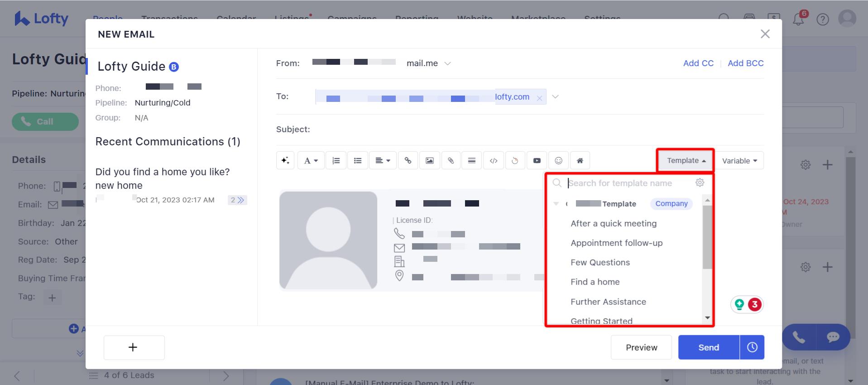The height and width of the screenshot is (385, 868).
Task: Click the template list scrollbar down arrow
Action: tap(707, 318)
